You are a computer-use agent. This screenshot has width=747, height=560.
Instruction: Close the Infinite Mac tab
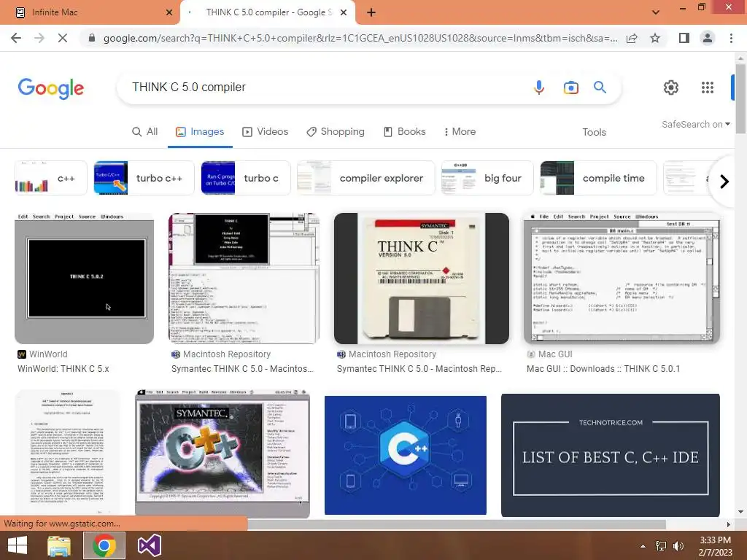coord(169,13)
